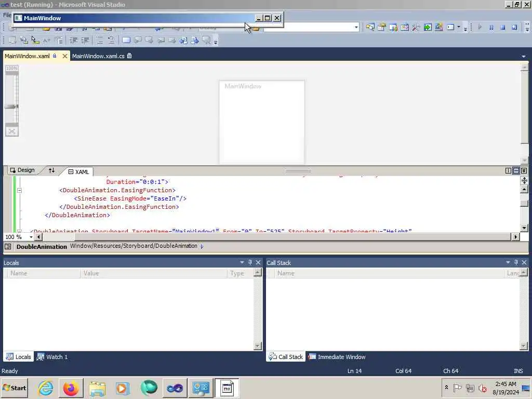Click the green arrow Start Page icon
Image resolution: width=532 pixels, height=399 pixels.
[428, 27]
